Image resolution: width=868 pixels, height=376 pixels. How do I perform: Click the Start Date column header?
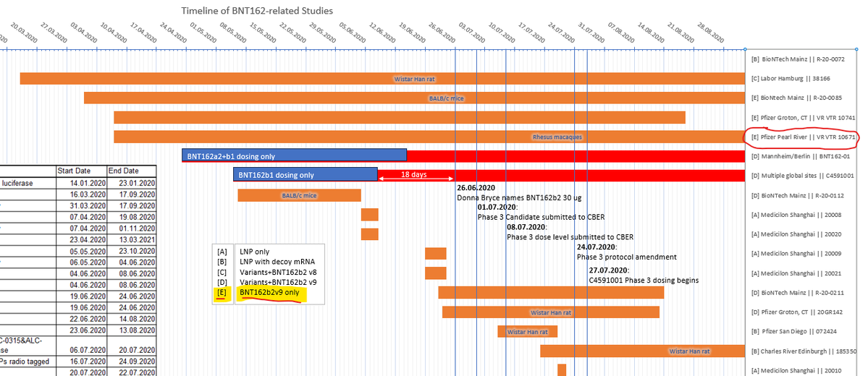(x=80, y=171)
